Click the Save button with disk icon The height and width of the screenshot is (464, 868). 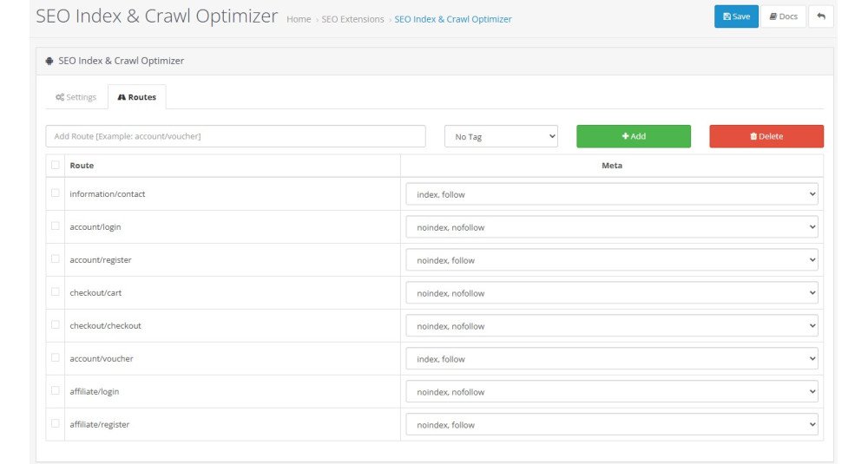tap(736, 16)
